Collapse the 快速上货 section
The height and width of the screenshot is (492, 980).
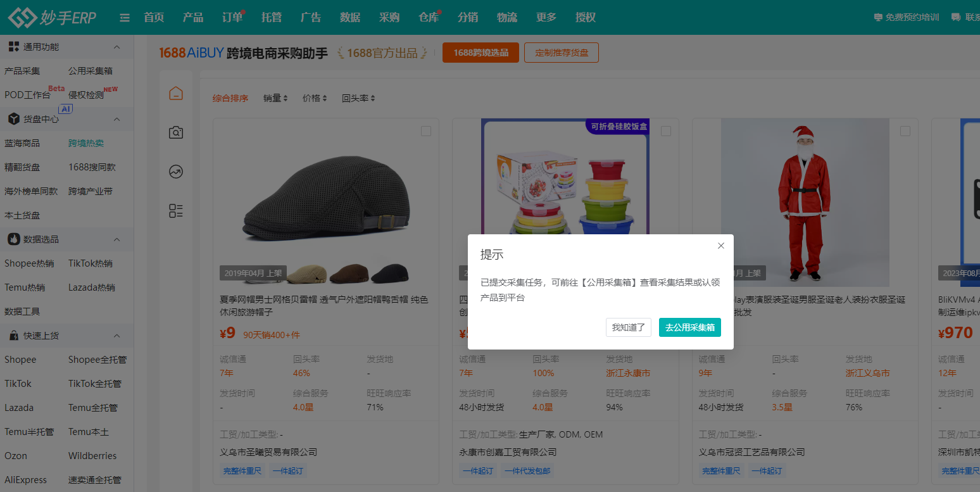(x=116, y=336)
